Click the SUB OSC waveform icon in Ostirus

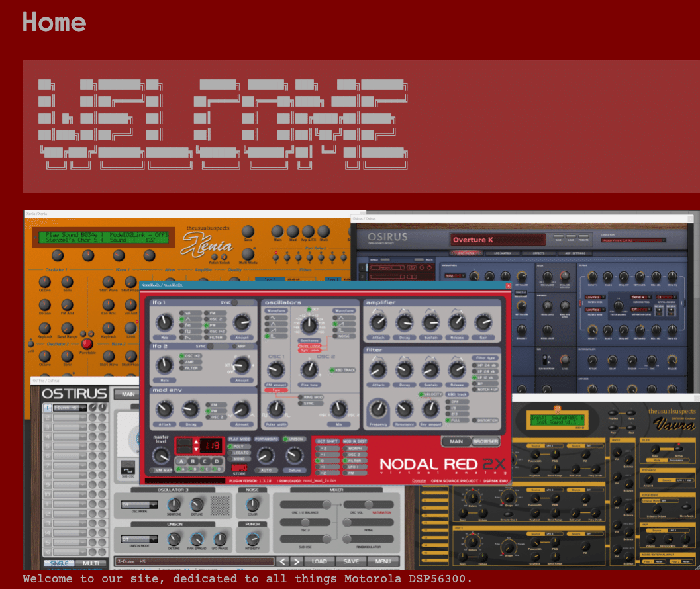tap(128, 467)
